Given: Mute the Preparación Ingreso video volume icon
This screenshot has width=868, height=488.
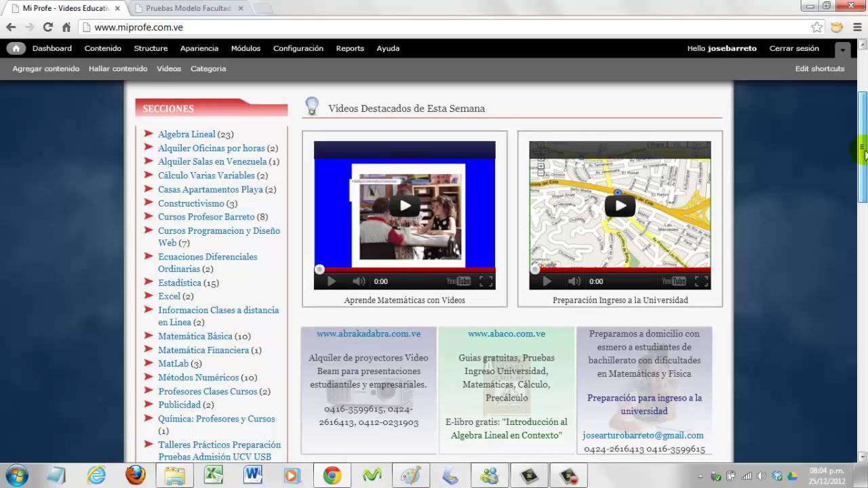Looking at the screenshot, I should click(574, 281).
